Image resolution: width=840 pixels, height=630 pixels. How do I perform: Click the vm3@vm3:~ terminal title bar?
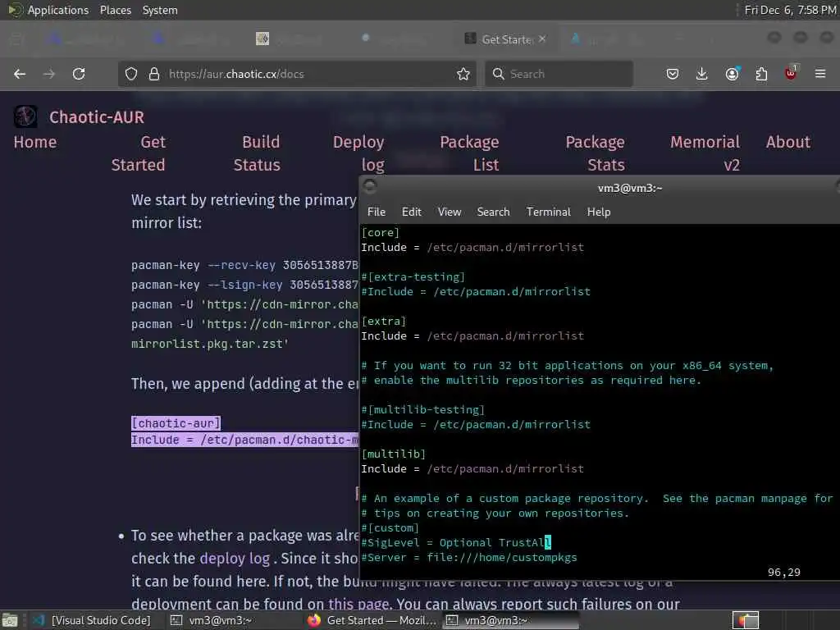pos(630,188)
